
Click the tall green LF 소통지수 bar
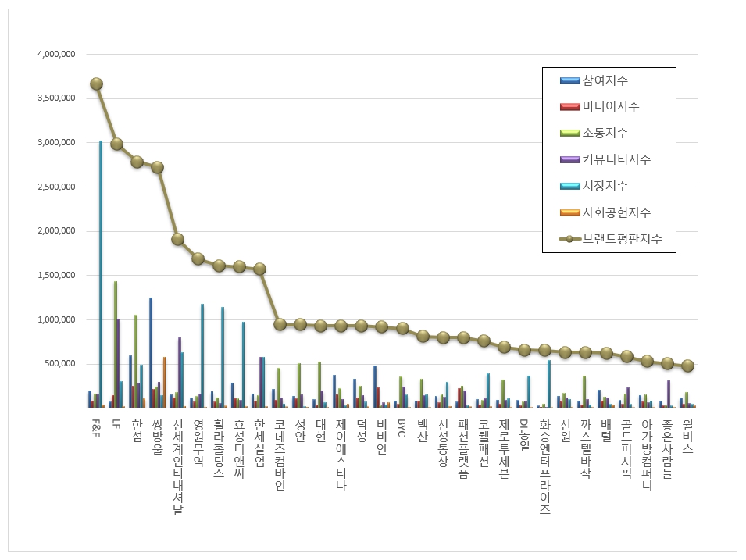click(116, 344)
